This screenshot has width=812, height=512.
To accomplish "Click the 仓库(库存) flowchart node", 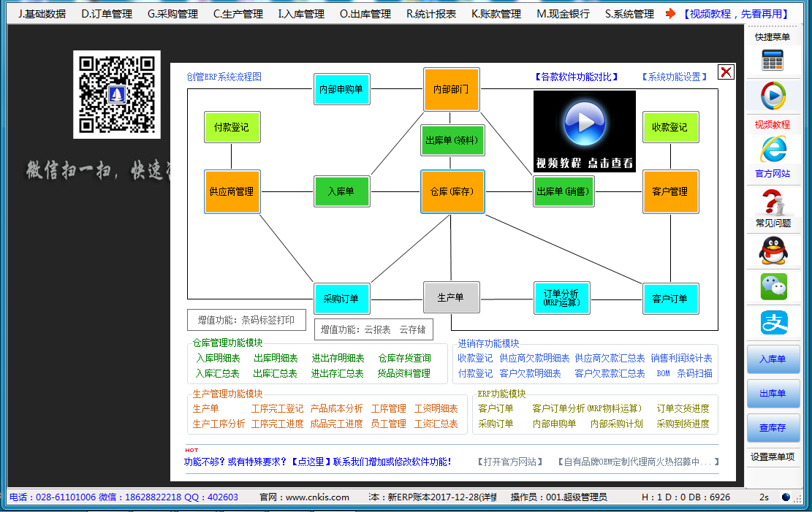I will [x=452, y=192].
